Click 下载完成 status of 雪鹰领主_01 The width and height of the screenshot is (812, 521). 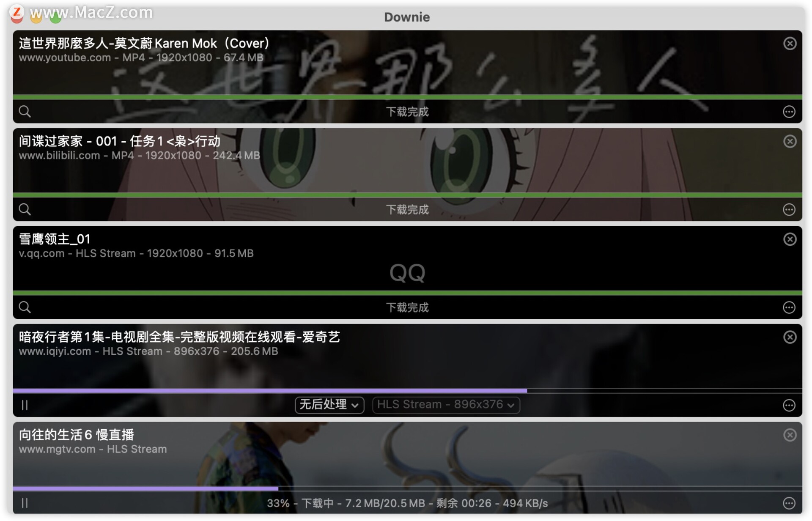[x=407, y=307]
